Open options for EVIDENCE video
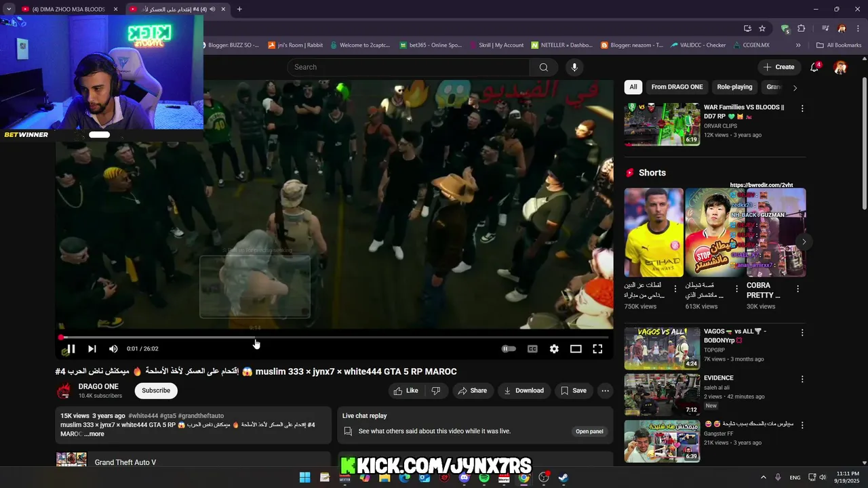The image size is (868, 488). 802,379
